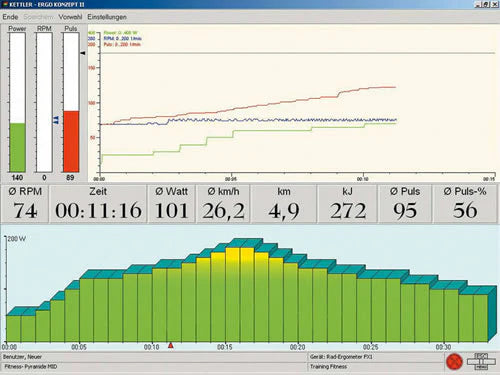
Task: Open the Einstellungen menu
Action: pyautogui.click(x=107, y=17)
